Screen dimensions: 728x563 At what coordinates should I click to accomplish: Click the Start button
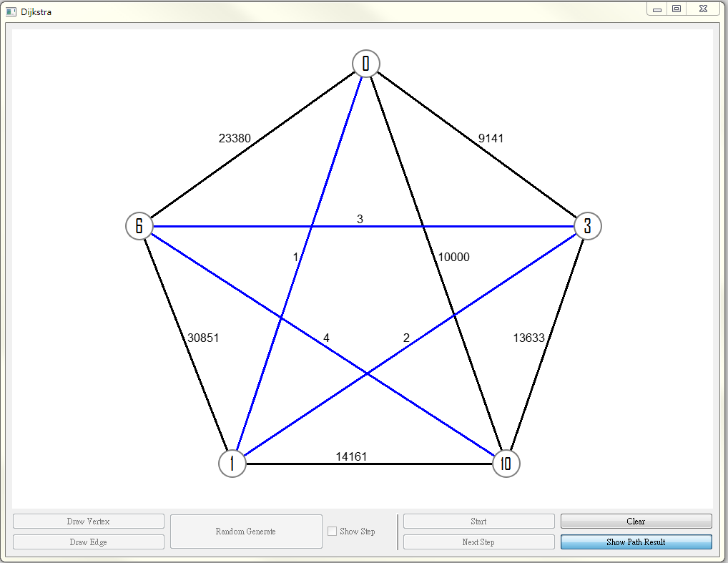[x=478, y=522]
